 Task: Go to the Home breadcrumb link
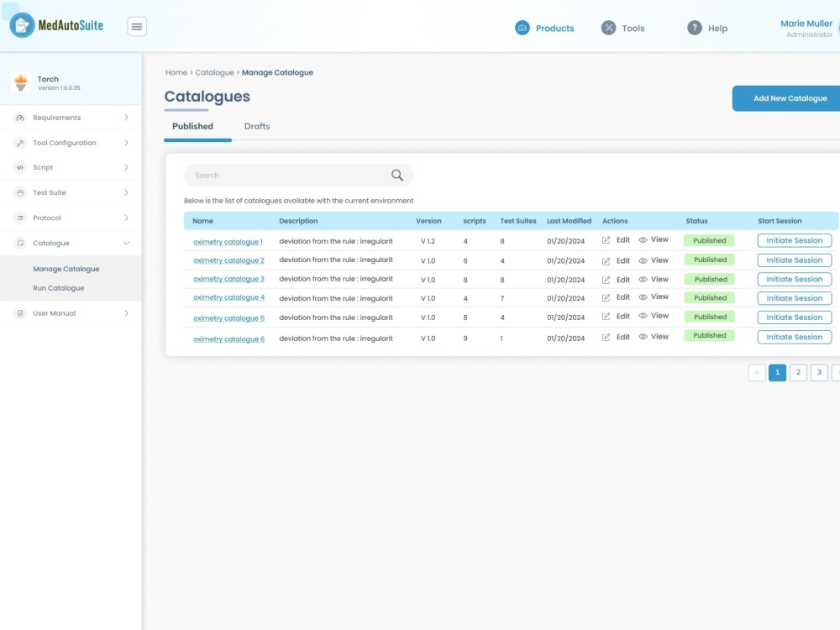click(176, 73)
